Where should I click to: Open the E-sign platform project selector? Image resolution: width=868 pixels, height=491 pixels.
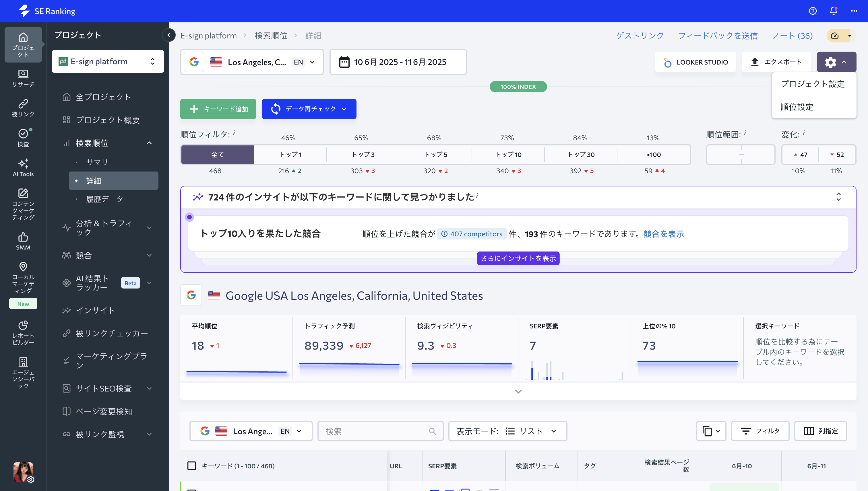[x=108, y=61]
